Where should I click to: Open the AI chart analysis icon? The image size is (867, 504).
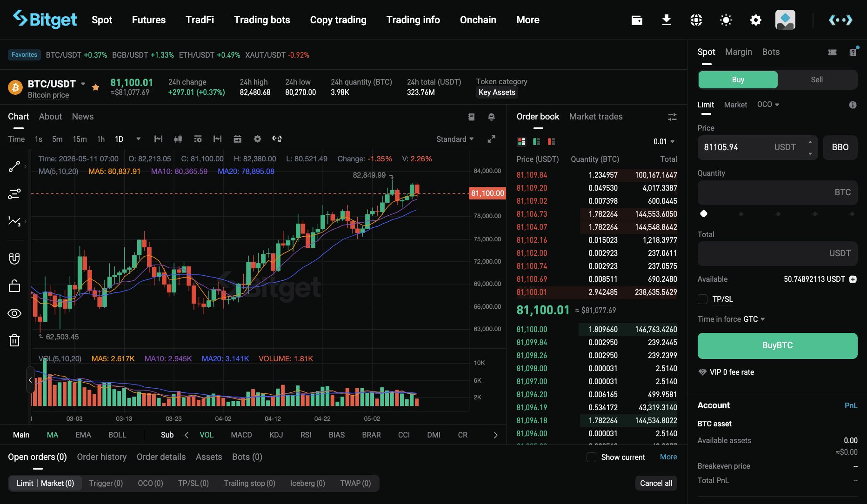pos(277,139)
